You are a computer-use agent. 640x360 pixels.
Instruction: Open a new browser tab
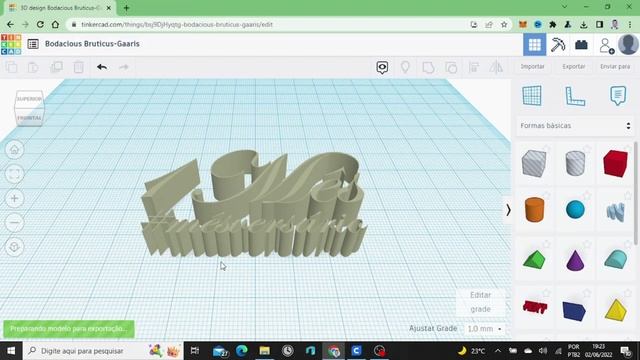point(127,8)
